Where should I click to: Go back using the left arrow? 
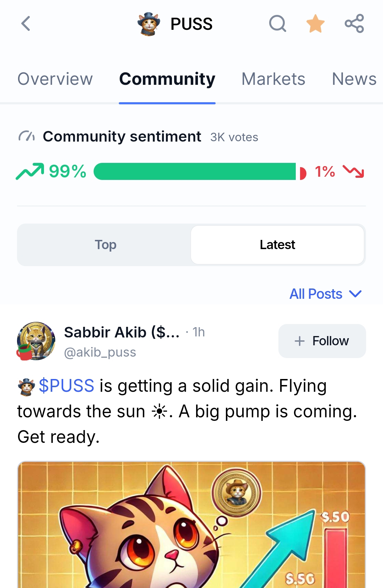click(26, 24)
